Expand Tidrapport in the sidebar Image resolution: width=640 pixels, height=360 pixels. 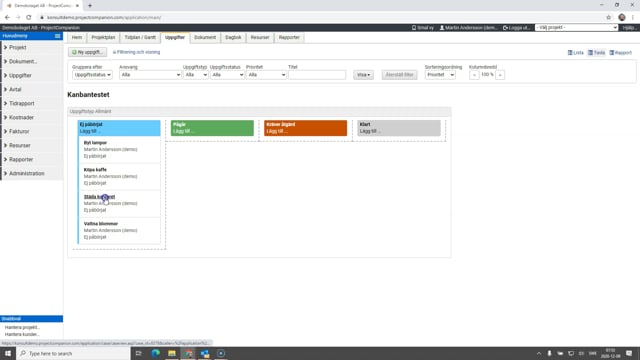click(31, 103)
